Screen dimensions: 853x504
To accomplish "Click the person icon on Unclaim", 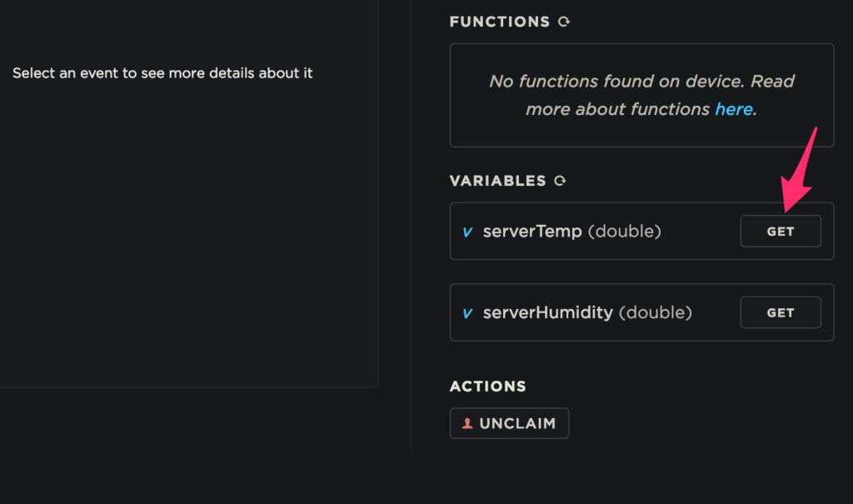I will pyautogui.click(x=467, y=423).
